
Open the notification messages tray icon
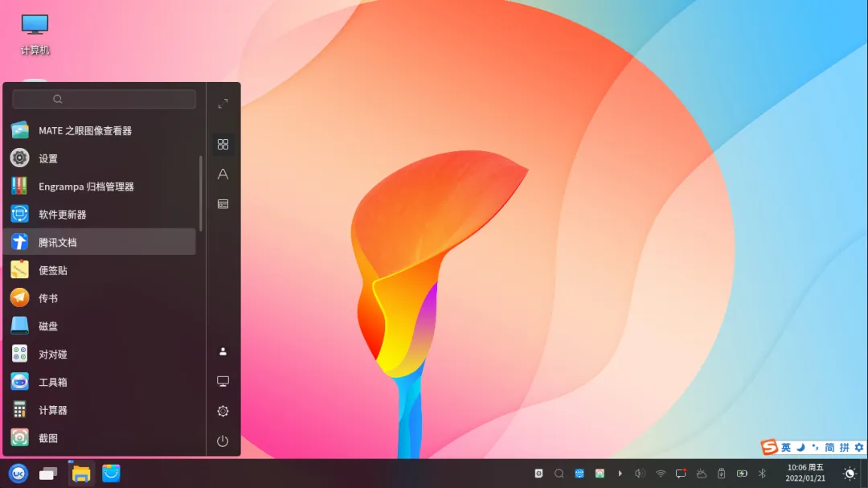(x=681, y=474)
